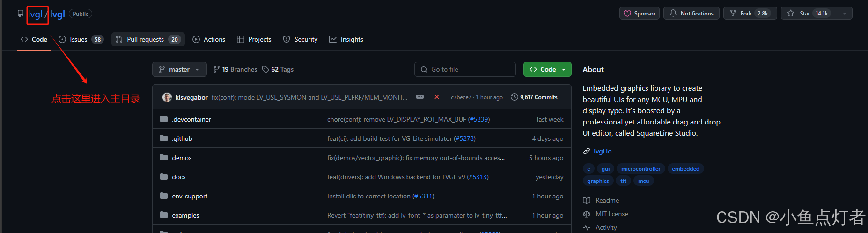Viewport: 868px width, 233px height.
Task: Select the gui topic tag
Action: pos(605,169)
